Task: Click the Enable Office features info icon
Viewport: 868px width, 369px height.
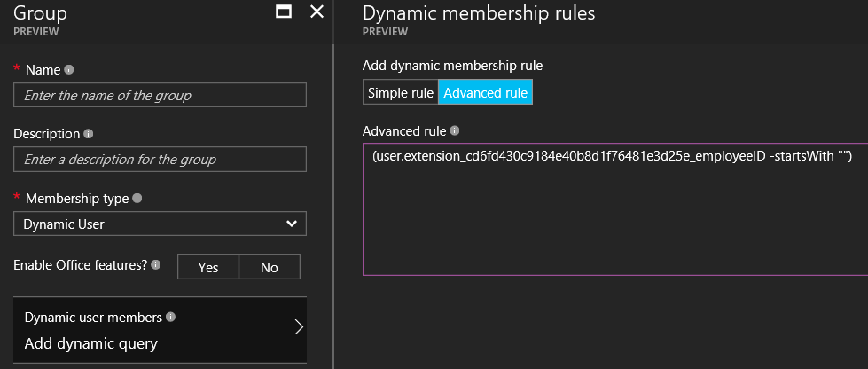Action: [156, 264]
